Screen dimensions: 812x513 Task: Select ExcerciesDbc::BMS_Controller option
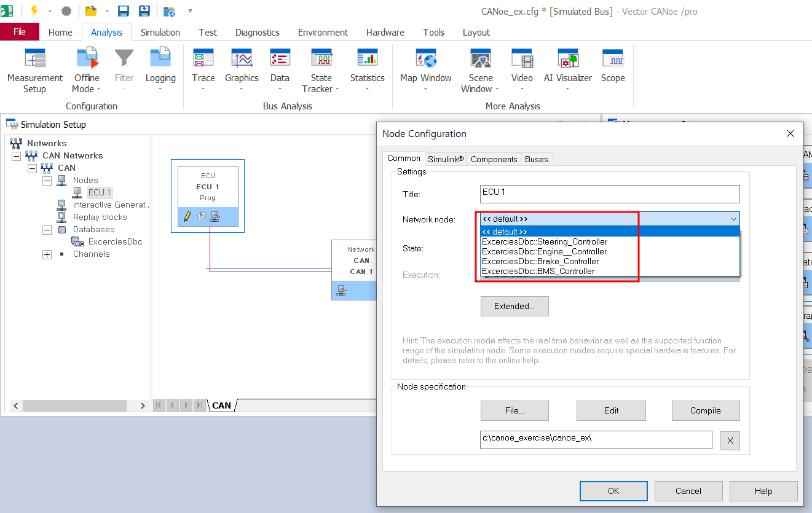click(610, 271)
